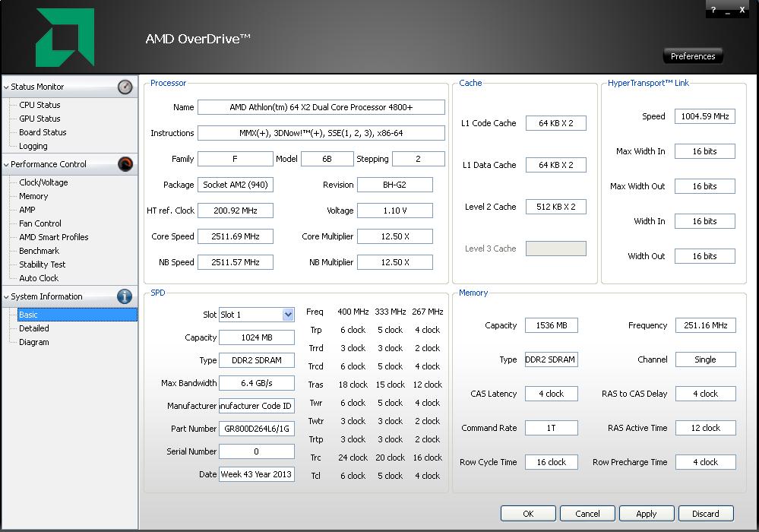759x532 pixels.
Task: Click the Status Monitor gauge icon
Action: pyautogui.click(x=125, y=87)
